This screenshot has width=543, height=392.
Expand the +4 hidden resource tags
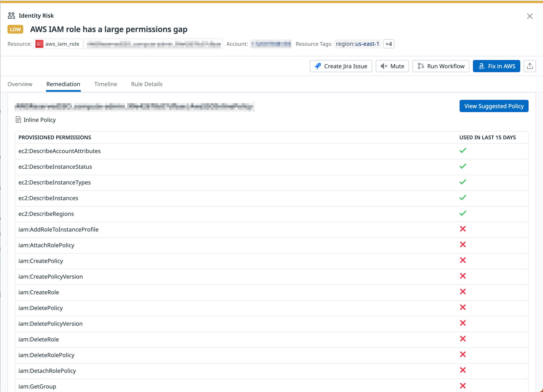388,44
